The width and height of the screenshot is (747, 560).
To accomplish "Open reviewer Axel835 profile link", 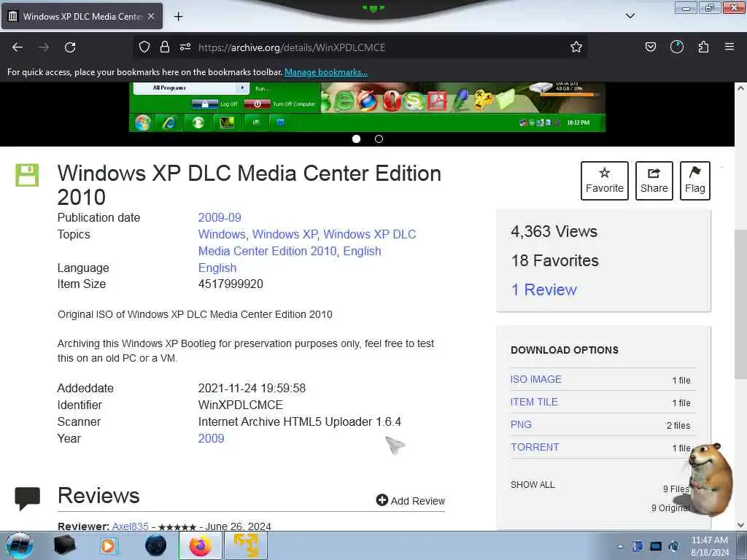I will coord(130,526).
